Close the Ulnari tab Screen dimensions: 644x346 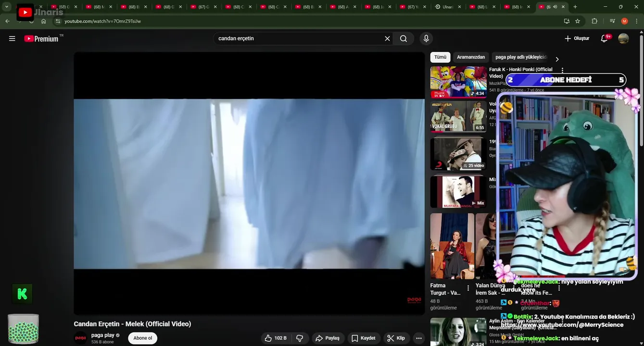point(459,7)
